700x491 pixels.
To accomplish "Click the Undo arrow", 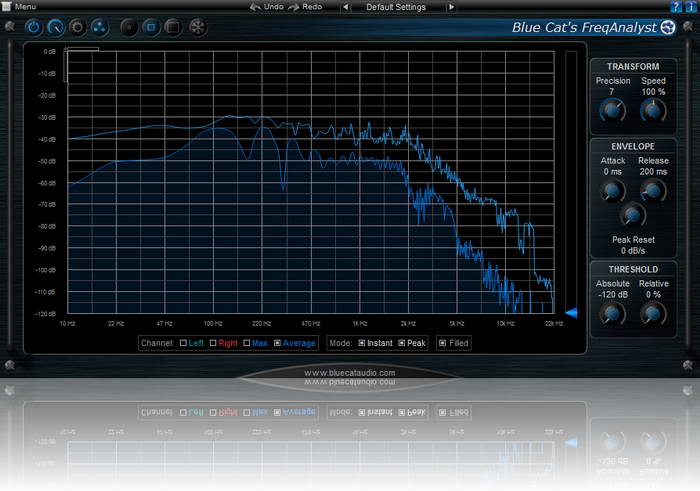I will [x=255, y=7].
